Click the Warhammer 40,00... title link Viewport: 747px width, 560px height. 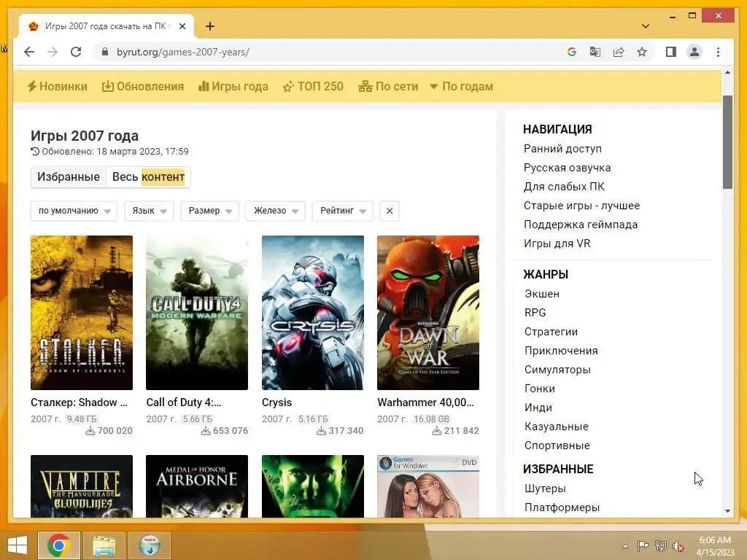coord(425,402)
